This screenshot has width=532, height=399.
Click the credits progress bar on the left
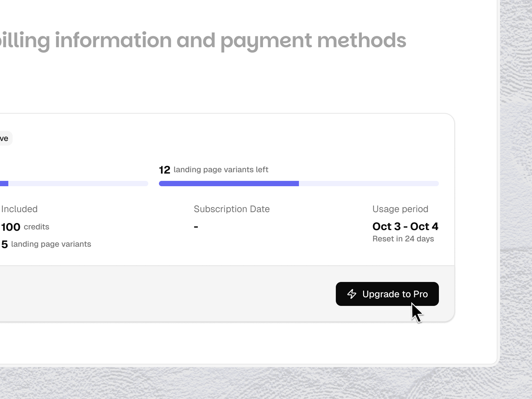pyautogui.click(x=74, y=184)
